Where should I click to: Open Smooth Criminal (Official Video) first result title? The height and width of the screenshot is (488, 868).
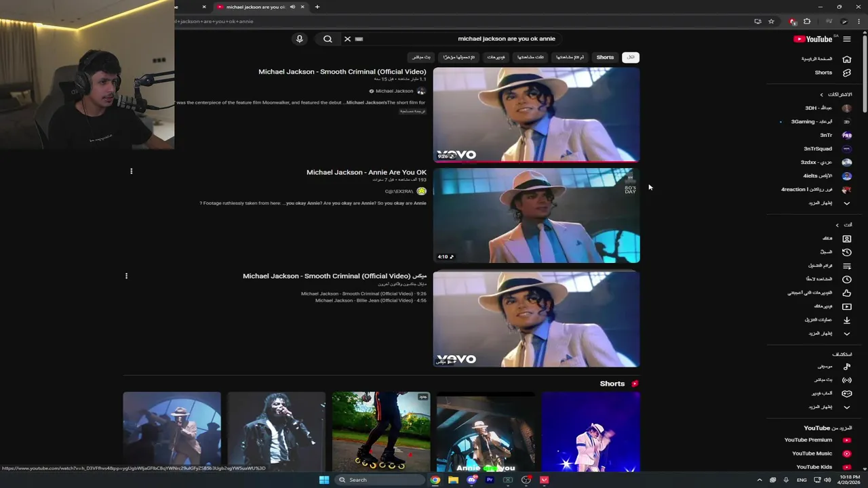pyautogui.click(x=342, y=72)
